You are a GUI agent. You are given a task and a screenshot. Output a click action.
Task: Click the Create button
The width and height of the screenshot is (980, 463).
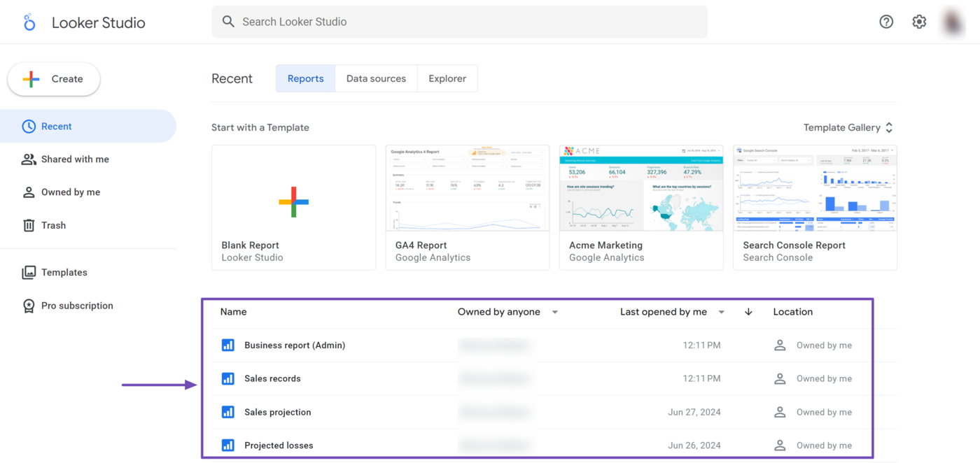point(54,79)
